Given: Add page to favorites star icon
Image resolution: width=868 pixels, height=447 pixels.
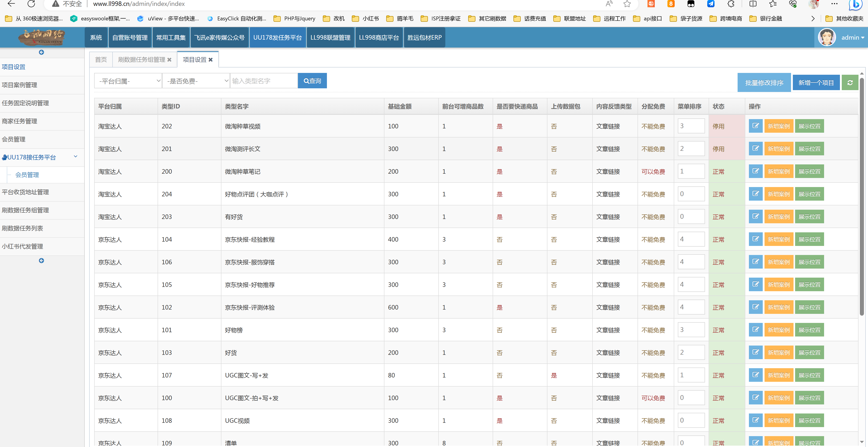Looking at the screenshot, I should click(627, 4).
